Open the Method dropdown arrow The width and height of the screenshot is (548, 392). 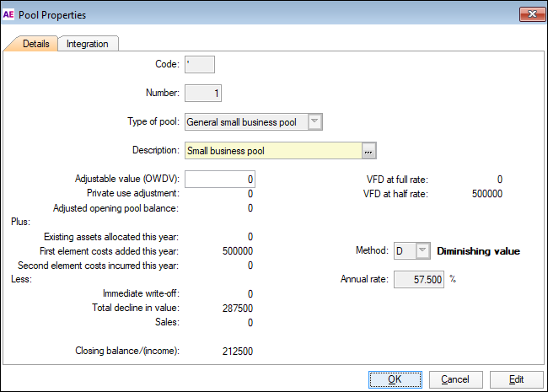pyautogui.click(x=423, y=251)
